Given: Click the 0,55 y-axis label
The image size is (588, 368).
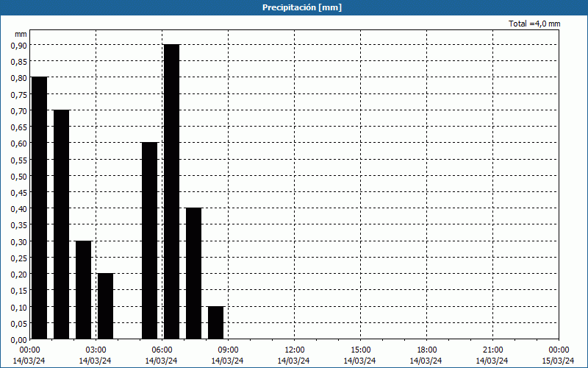Looking at the screenshot, I should tap(18, 160).
